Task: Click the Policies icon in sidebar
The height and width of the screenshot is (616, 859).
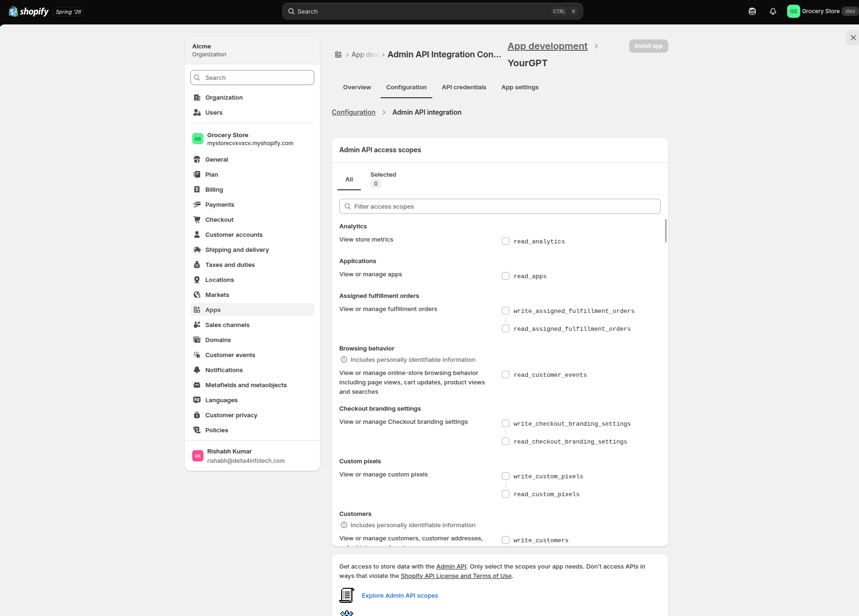Action: (197, 430)
